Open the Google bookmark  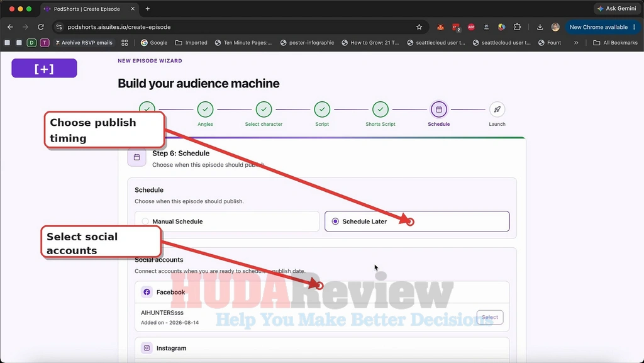tap(154, 43)
